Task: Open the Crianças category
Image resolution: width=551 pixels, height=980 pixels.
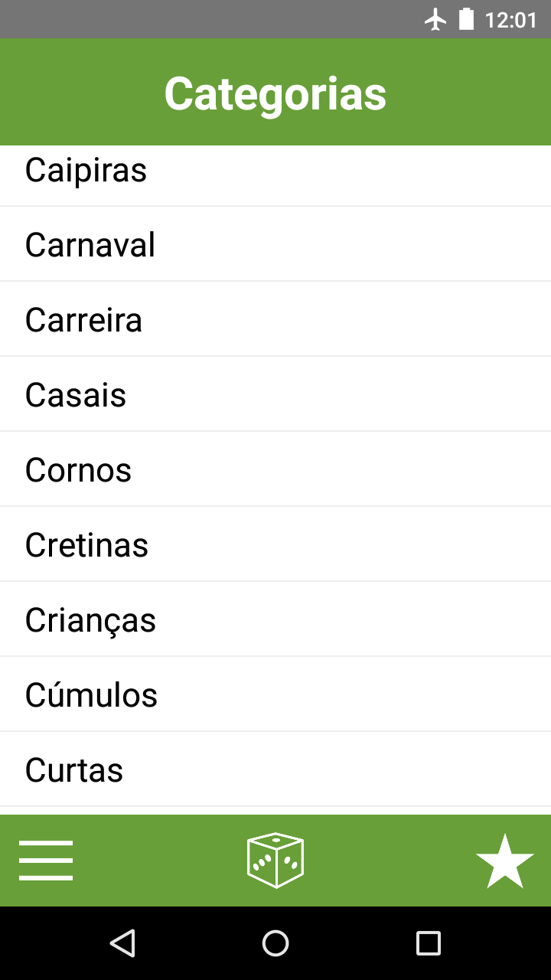Action: pos(275,619)
